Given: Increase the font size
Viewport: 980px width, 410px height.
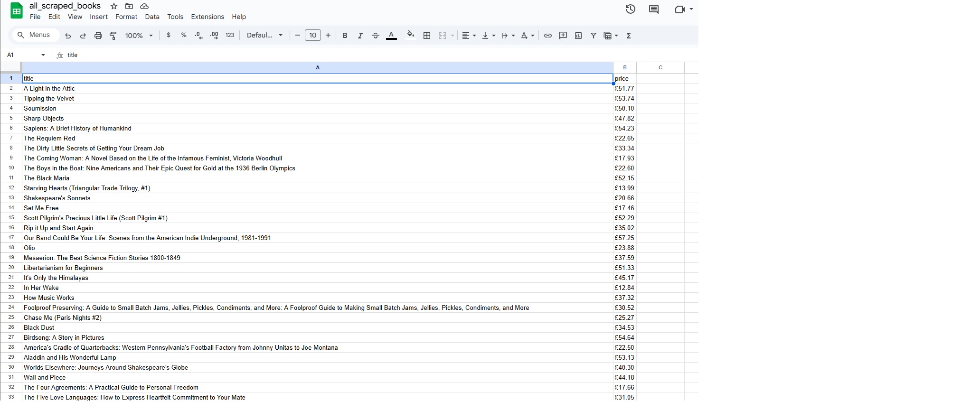Looking at the screenshot, I should [328, 36].
